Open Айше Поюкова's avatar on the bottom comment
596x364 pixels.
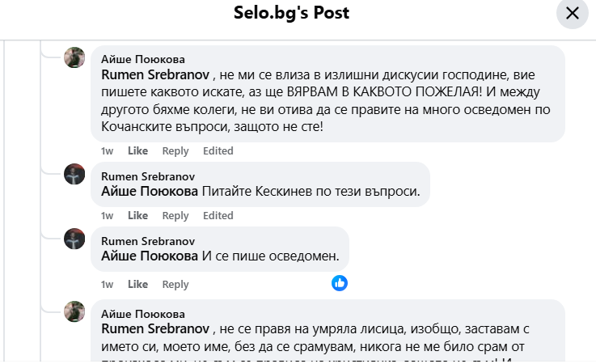pos(74,312)
